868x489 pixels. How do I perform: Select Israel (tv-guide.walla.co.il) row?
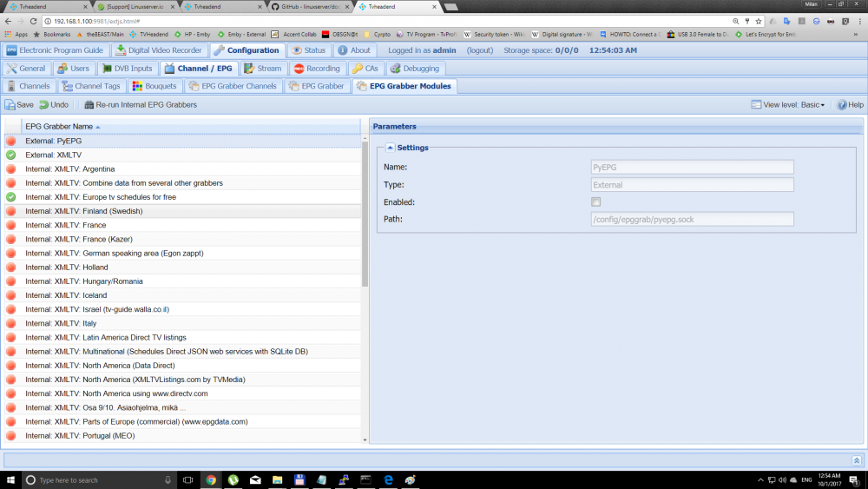(x=182, y=309)
